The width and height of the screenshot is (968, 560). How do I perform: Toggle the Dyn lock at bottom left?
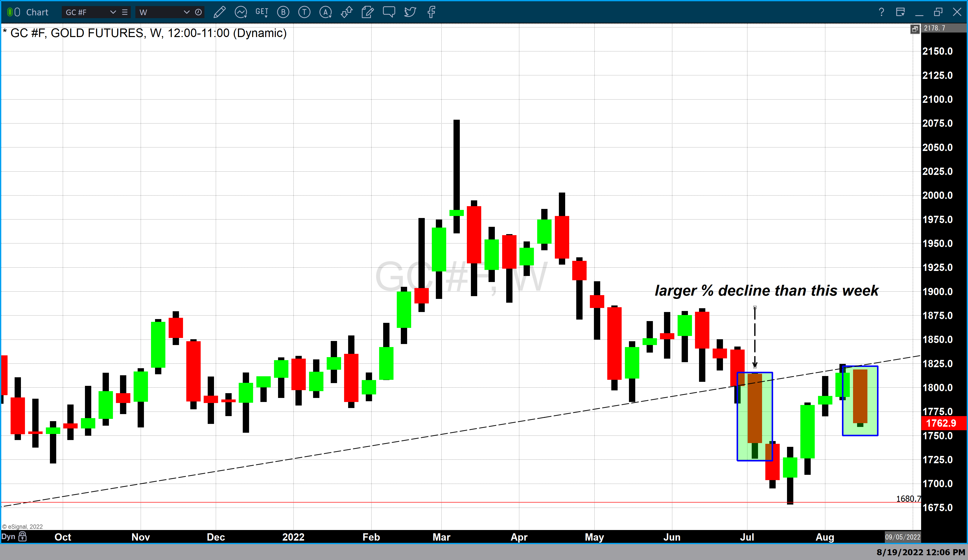(22, 537)
